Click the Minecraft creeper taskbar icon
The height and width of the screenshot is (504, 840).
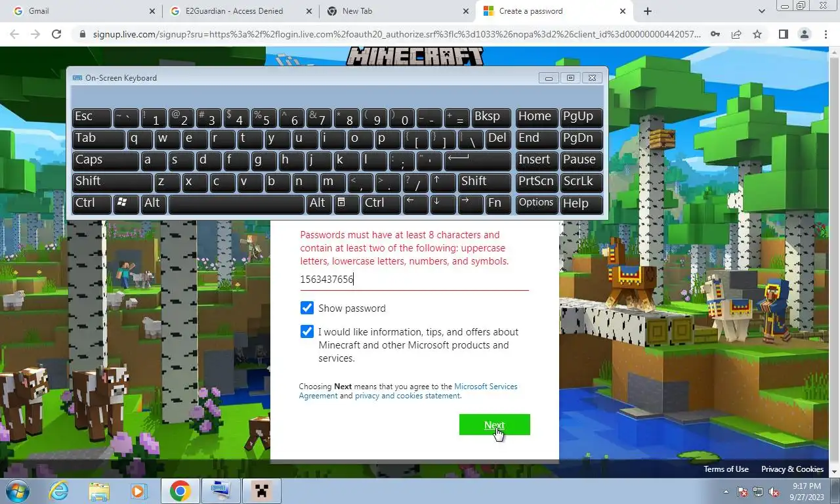pos(261,491)
